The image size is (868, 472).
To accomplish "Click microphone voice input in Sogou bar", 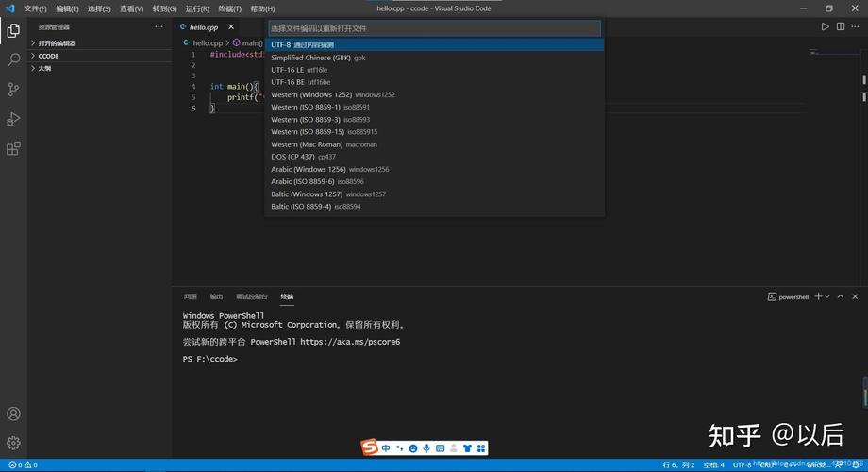I will (x=426, y=448).
